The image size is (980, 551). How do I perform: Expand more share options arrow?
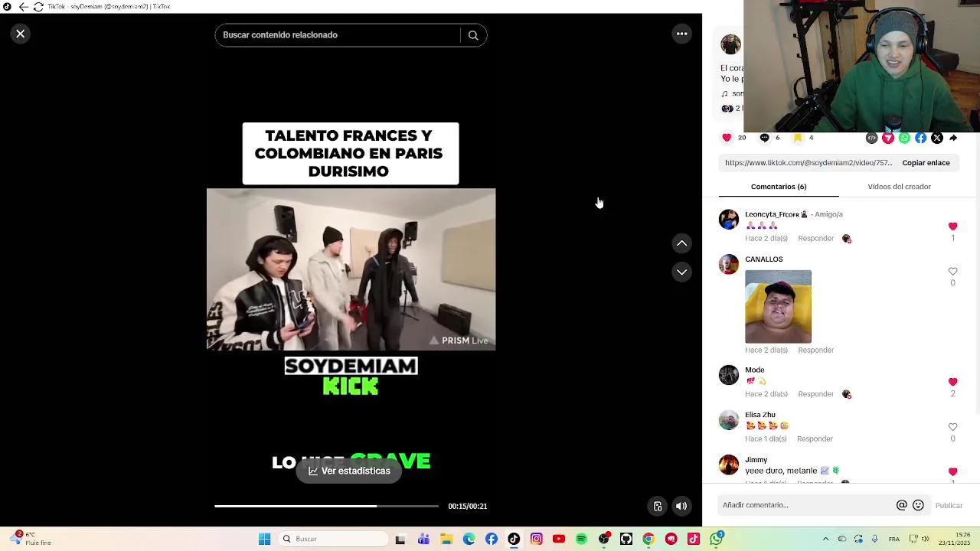953,138
